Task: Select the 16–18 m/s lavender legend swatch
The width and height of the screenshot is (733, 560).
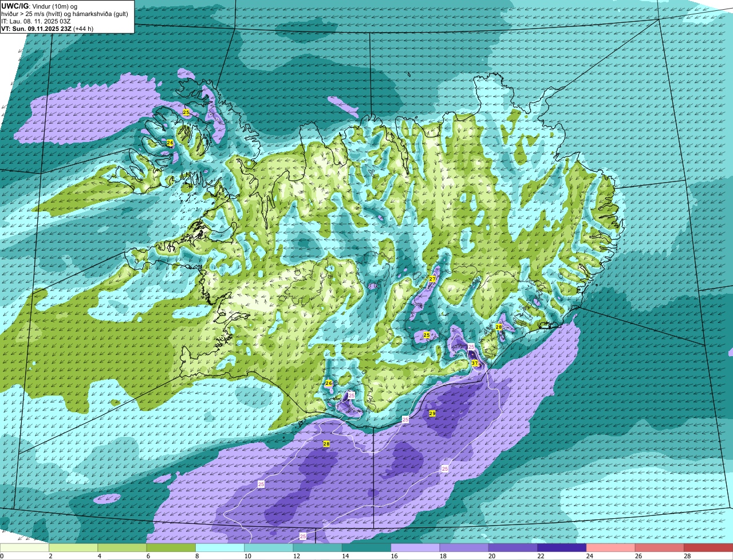Action: click(x=415, y=547)
